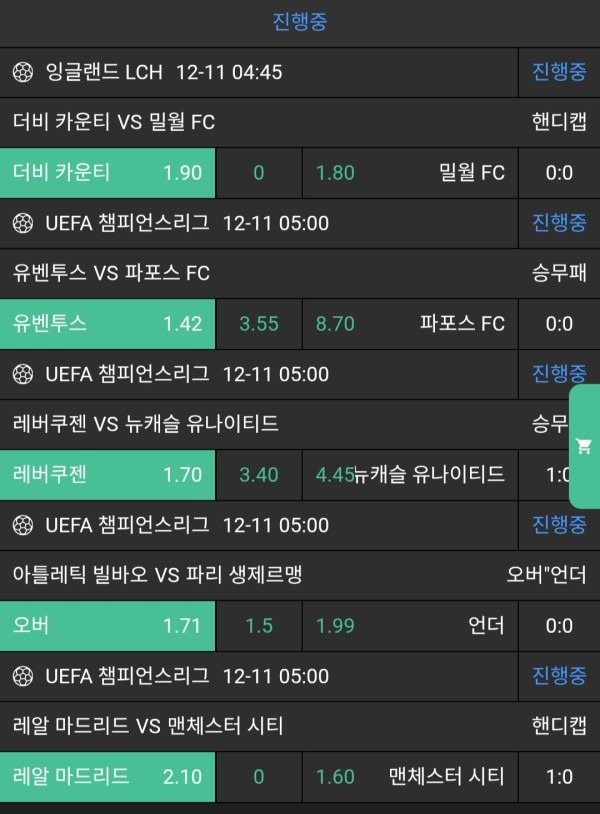Toggle the 레알 마드리드 2.10 handicap odds
Screen dimensions: 600x814
coord(107,777)
